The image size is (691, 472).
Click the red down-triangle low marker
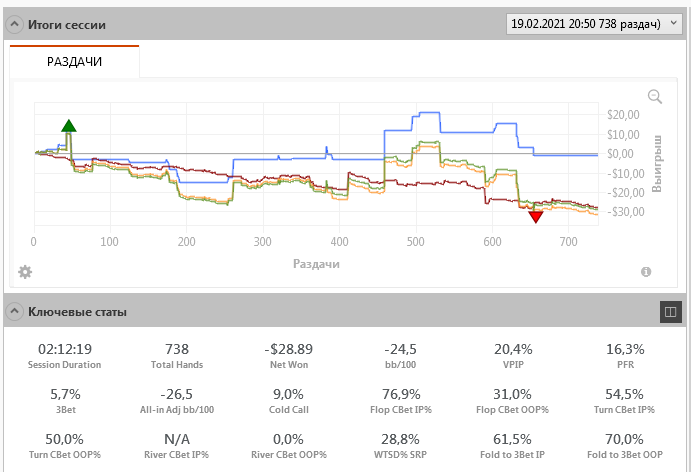point(536,217)
